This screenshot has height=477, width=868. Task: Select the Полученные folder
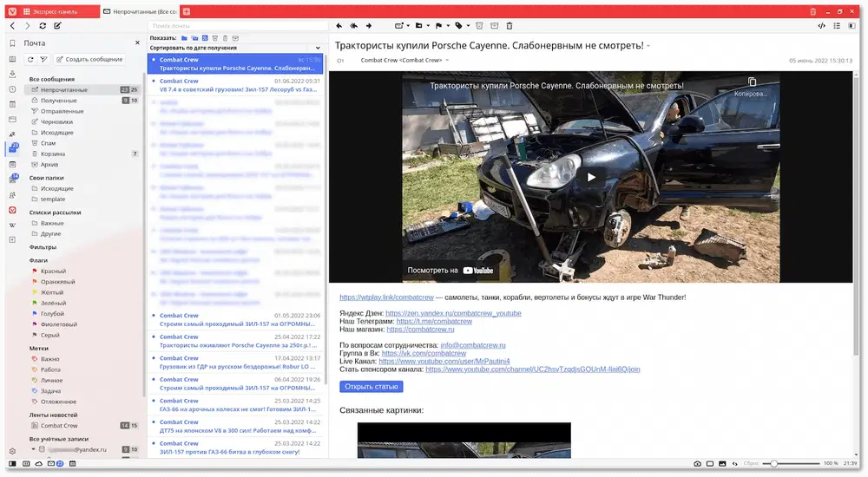(59, 101)
